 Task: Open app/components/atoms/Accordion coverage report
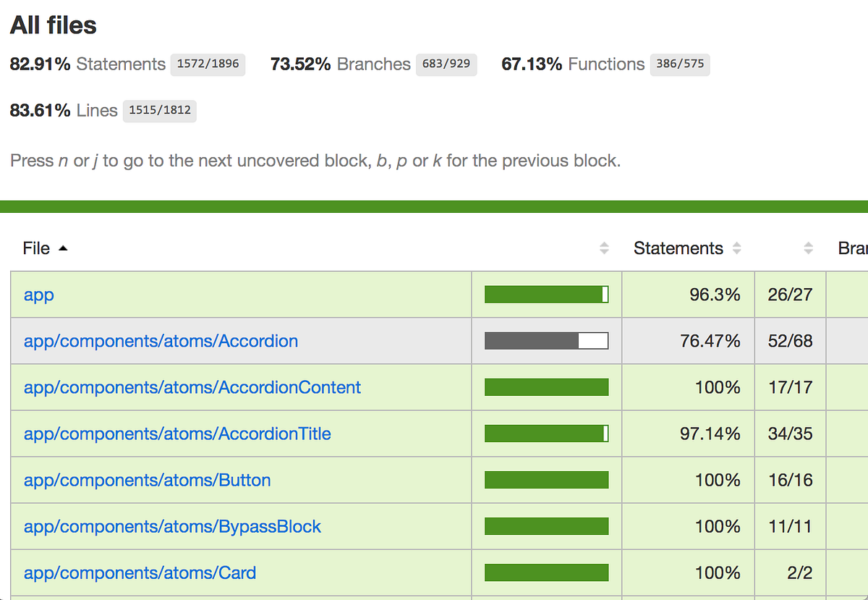coord(161,341)
